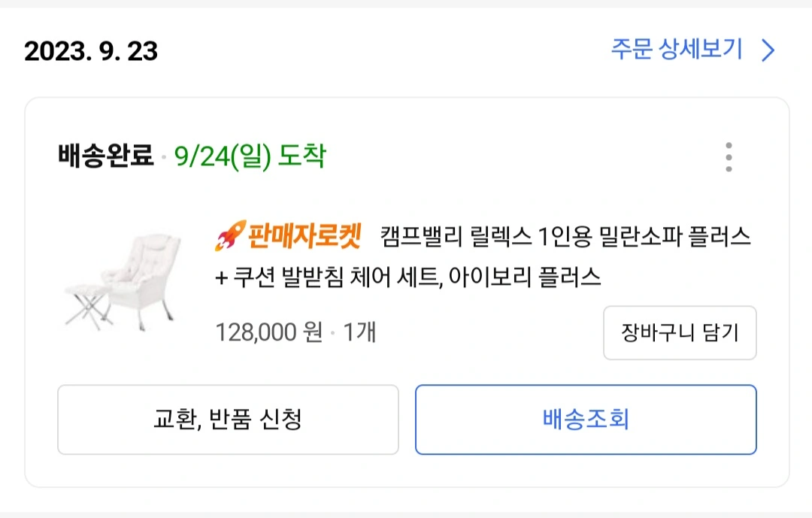
Task: Tap the chevron arrow beside 주문 상세보기
Action: 768,51
